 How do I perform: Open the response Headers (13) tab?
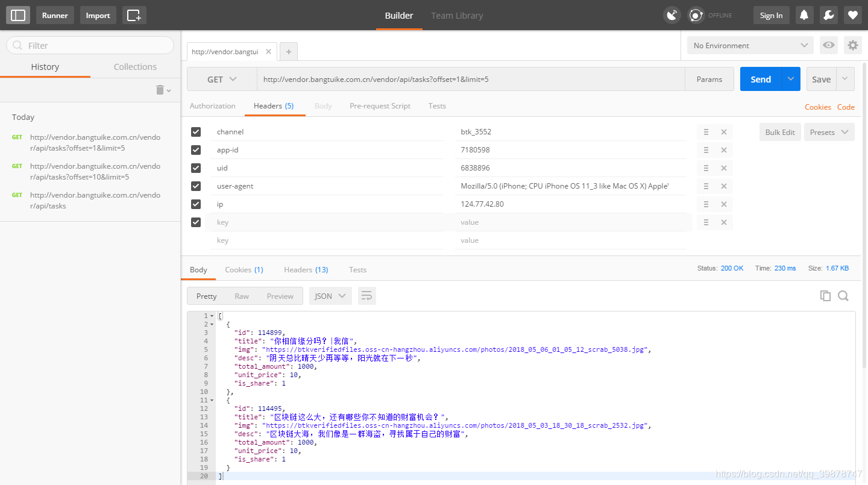click(306, 270)
